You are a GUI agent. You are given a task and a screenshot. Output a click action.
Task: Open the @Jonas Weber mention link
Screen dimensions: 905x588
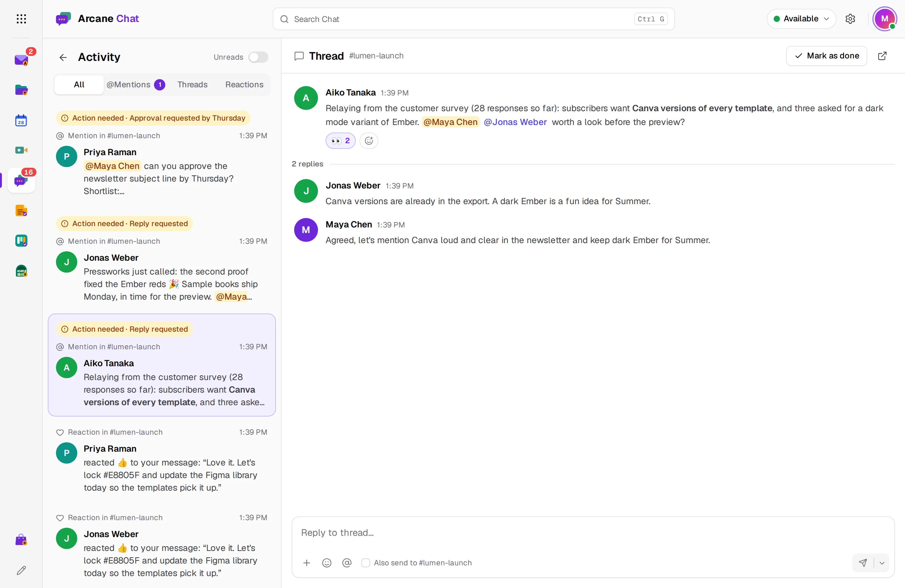(x=515, y=122)
